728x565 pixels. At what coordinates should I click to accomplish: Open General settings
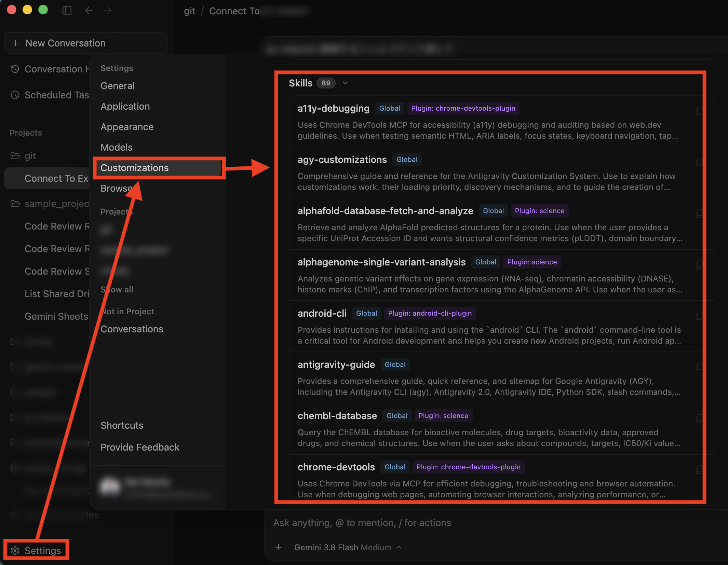tap(118, 86)
